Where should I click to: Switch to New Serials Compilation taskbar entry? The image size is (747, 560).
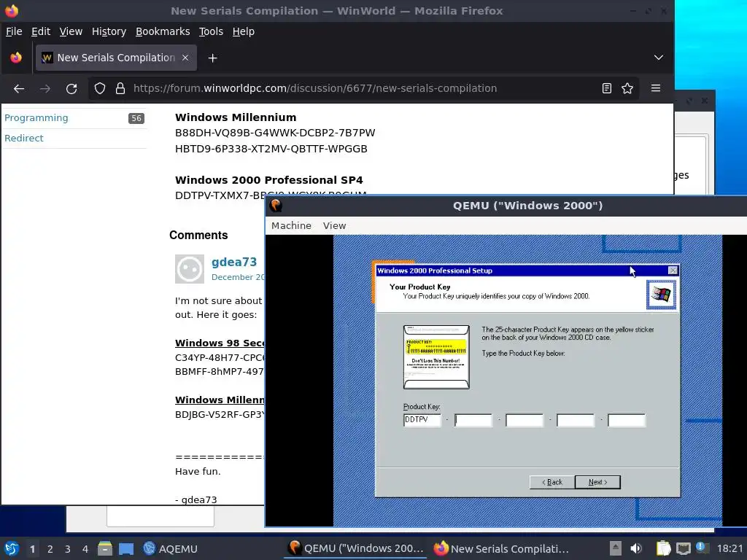(x=501, y=548)
